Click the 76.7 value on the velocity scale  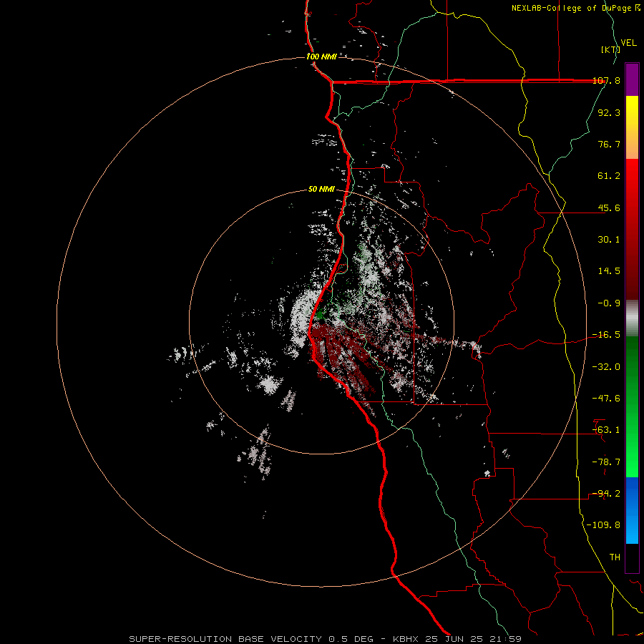click(x=609, y=144)
